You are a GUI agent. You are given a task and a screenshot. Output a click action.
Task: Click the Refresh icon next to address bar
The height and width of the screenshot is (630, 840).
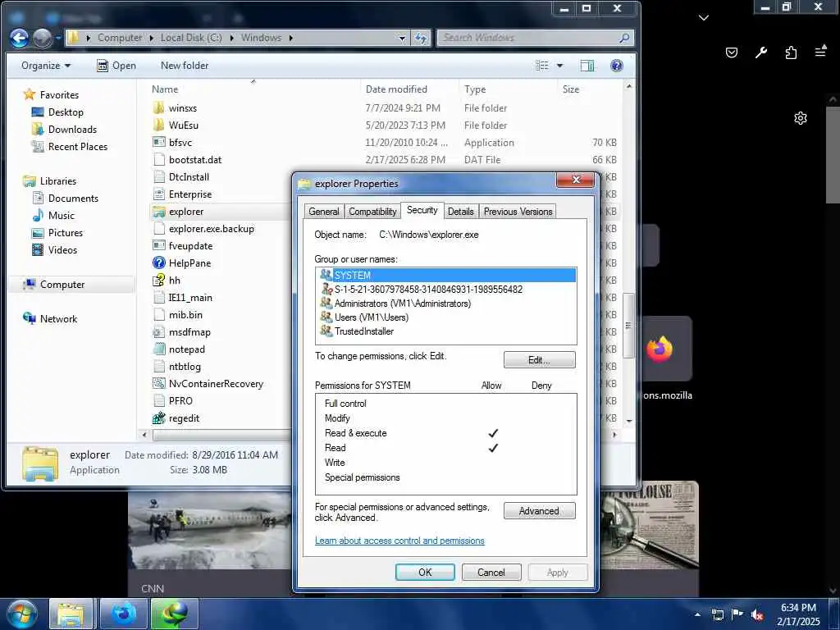(x=421, y=38)
